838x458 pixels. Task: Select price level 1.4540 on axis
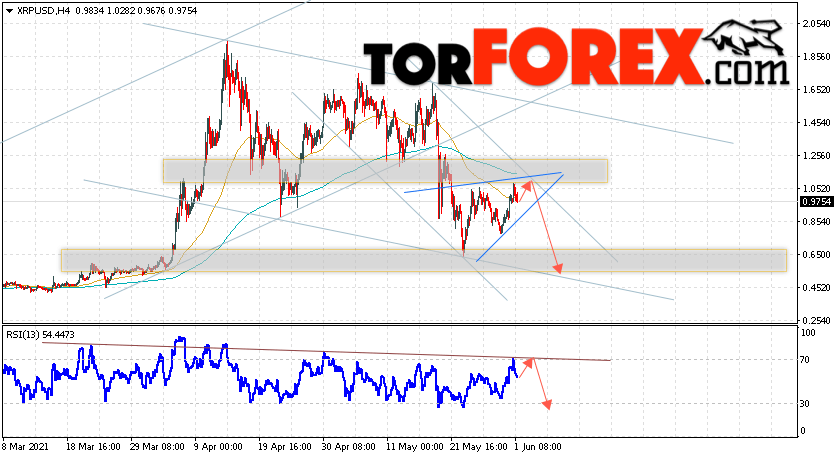click(817, 123)
